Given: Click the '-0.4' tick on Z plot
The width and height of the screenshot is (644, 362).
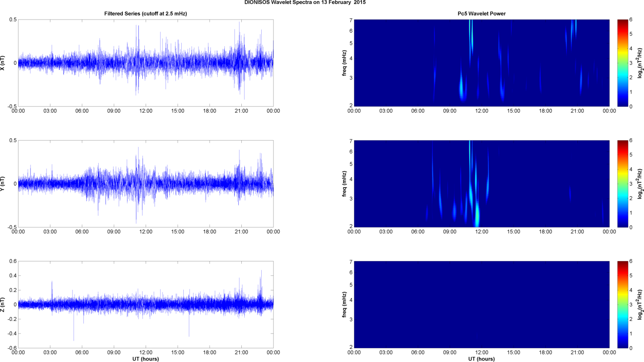Looking at the screenshot, I should pyautogui.click(x=12, y=334).
